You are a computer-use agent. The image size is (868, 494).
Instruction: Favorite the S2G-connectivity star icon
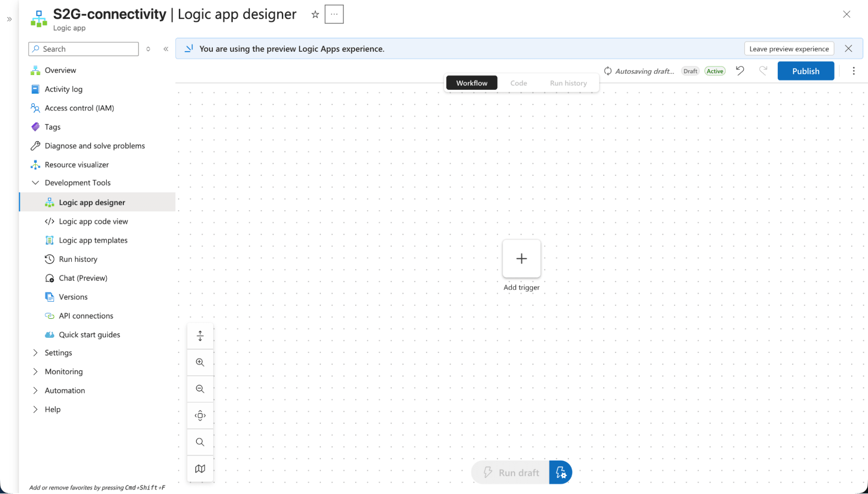coord(315,14)
